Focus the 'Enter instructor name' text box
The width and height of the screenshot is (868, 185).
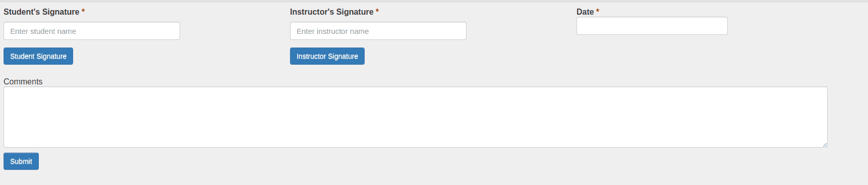coord(378,31)
